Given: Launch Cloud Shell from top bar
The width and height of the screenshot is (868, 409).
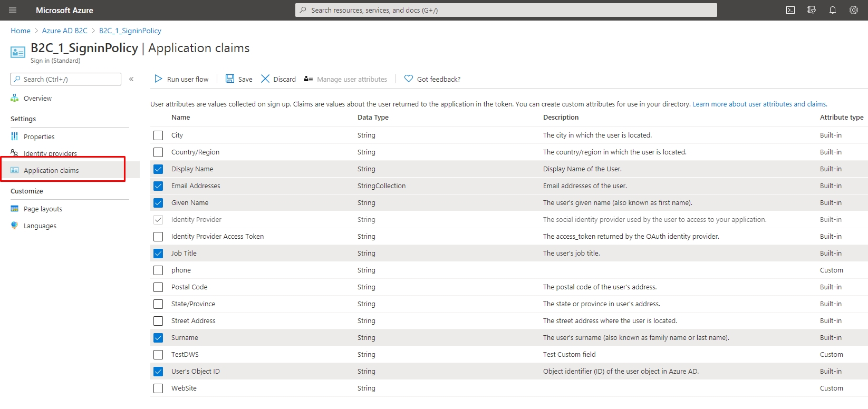Looking at the screenshot, I should click(x=790, y=10).
